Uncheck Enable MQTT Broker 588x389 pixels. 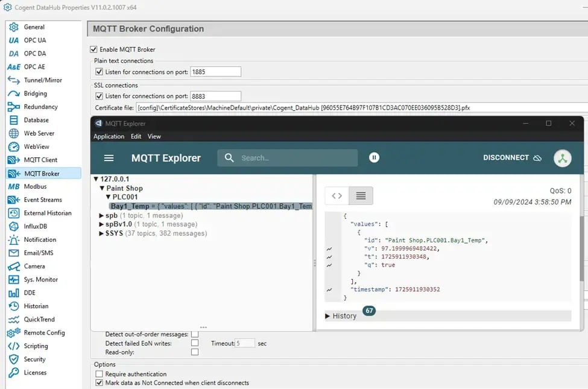point(93,49)
